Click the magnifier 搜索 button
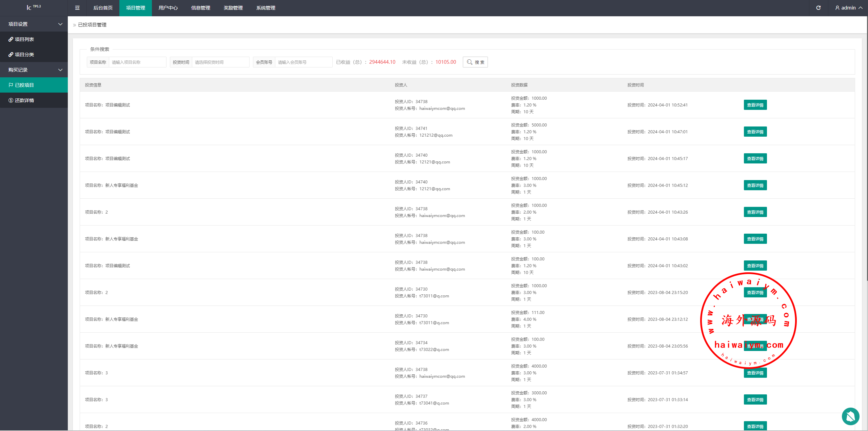868x431 pixels. (475, 62)
